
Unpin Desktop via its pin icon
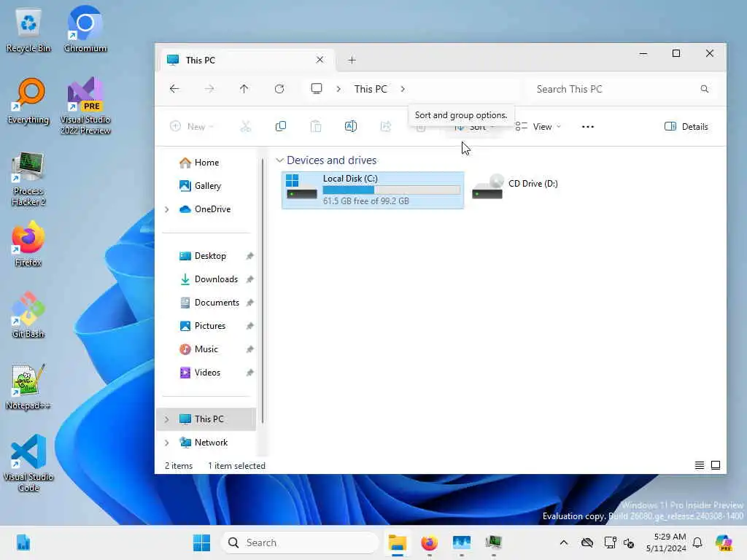(x=249, y=256)
